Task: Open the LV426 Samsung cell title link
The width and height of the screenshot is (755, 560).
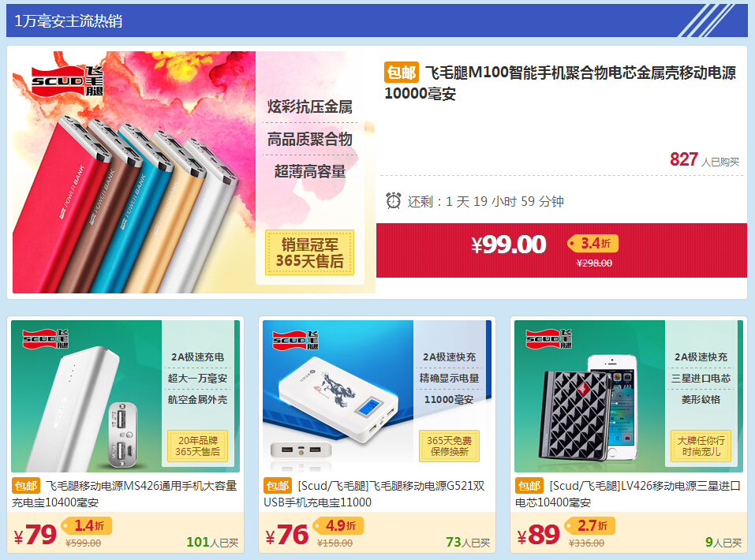Action: 628,494
